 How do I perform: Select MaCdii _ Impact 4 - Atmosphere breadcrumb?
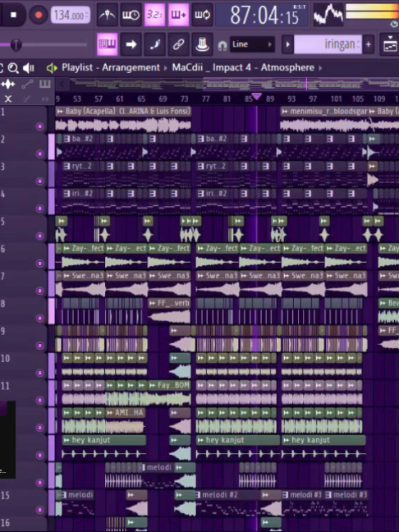(x=243, y=67)
